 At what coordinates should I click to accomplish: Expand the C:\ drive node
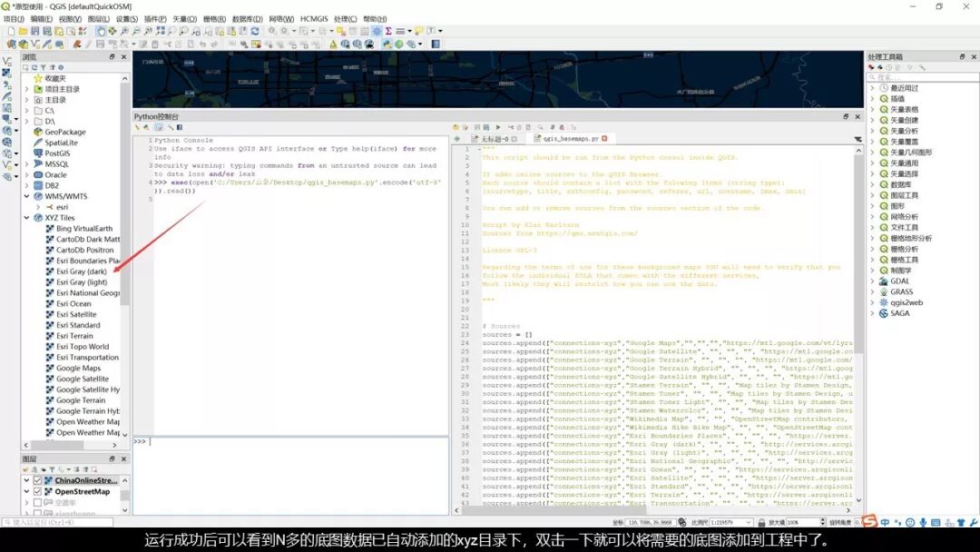click(27, 111)
